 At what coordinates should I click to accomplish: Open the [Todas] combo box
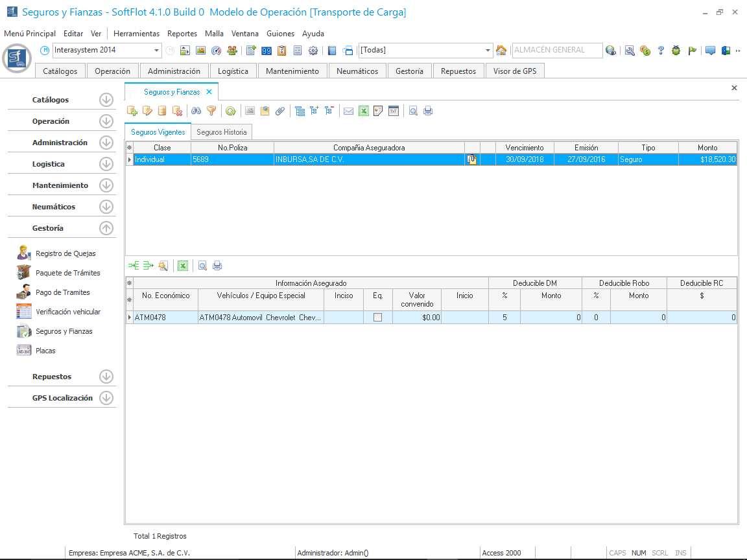pos(488,51)
